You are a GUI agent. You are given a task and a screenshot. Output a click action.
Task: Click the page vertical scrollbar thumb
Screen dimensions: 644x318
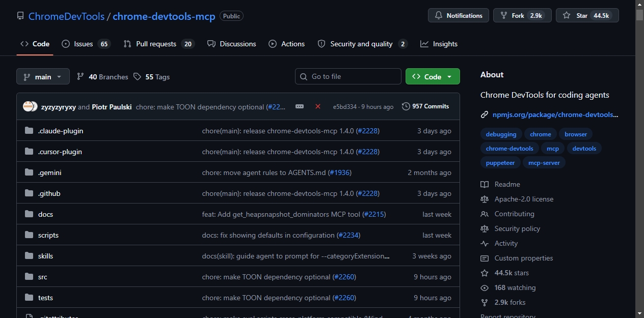point(639,15)
